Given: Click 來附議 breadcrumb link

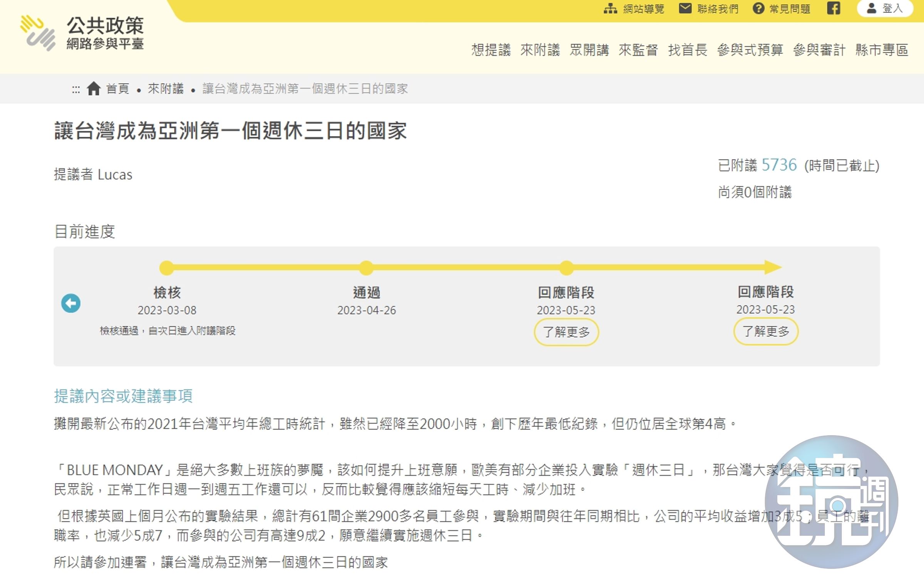Looking at the screenshot, I should pyautogui.click(x=166, y=89).
